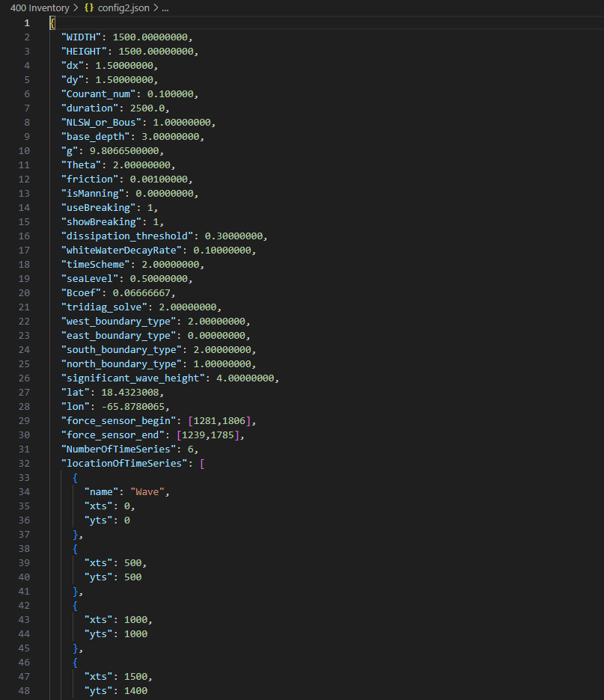Click the "Courant_num" key
The width and height of the screenshot is (604, 700).
98,94
